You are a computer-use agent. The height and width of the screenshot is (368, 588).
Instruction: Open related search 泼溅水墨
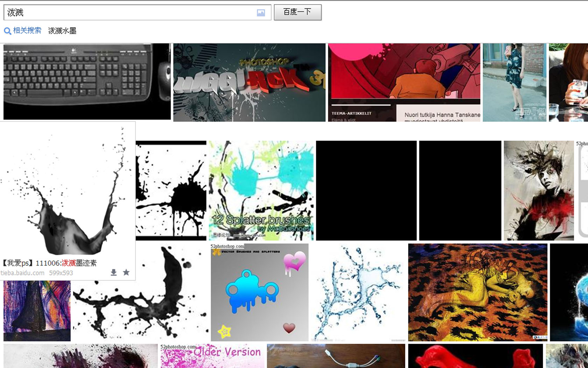[x=62, y=31]
